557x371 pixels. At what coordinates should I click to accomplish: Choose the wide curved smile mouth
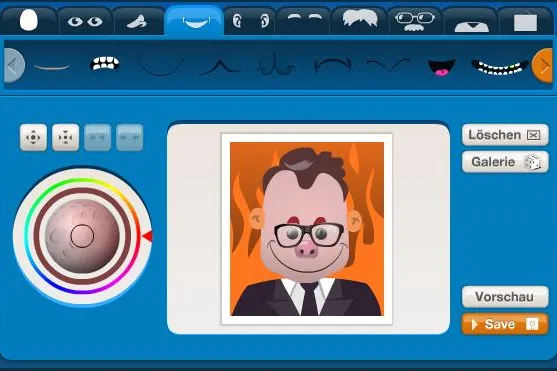coord(161,66)
